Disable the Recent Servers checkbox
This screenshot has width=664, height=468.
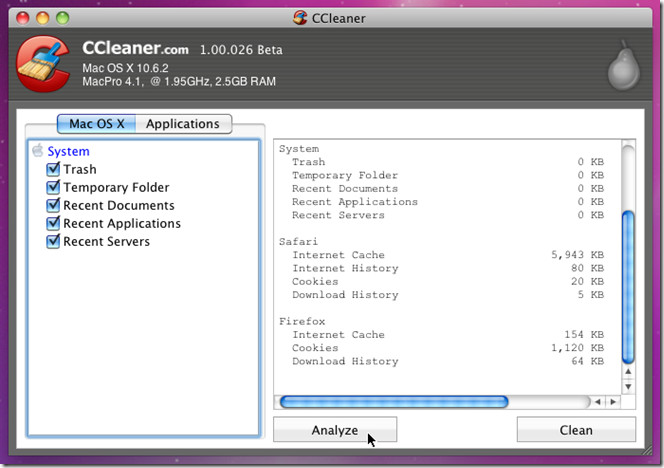tap(53, 241)
